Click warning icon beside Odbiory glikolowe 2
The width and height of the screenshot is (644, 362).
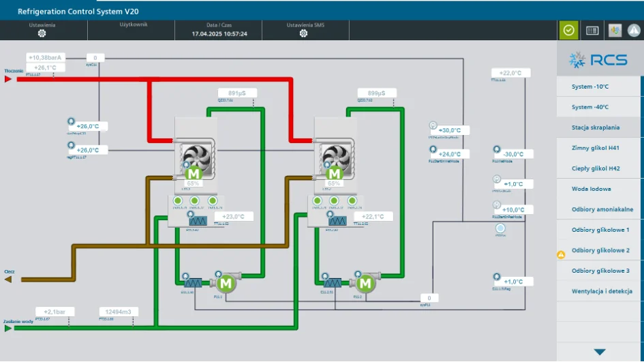561,255
